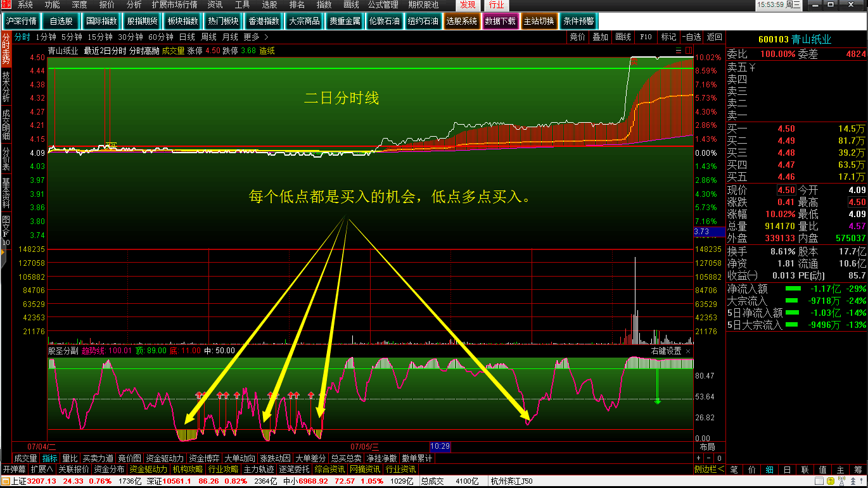Viewport: 868px width, 488px height.
Task: Expand the 更多 timeframe options
Action: (256, 37)
